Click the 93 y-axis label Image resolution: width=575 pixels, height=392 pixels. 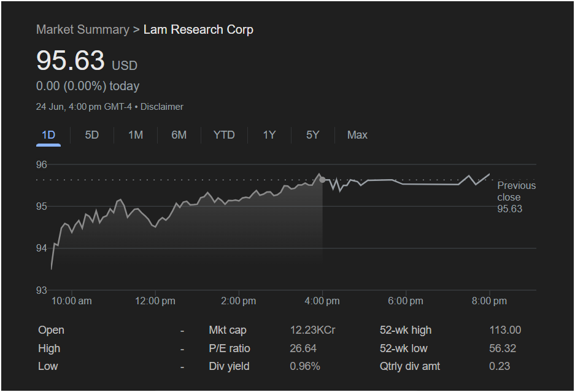(42, 290)
